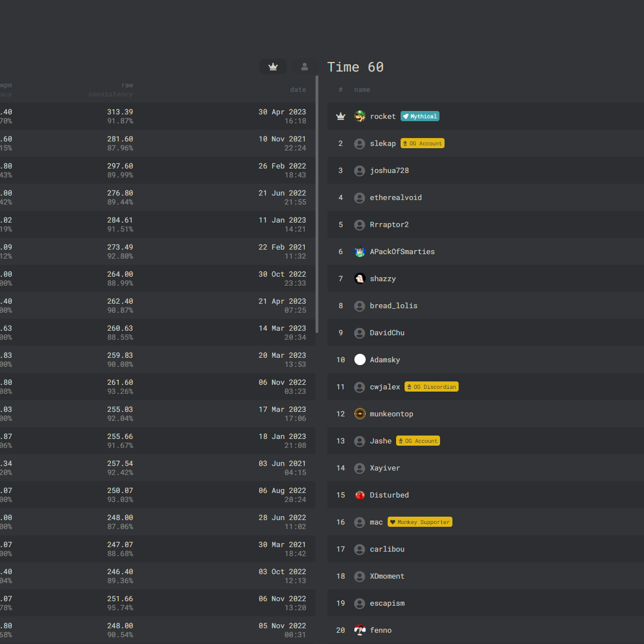Click the leaderboard's vertical scrollbar

pyautogui.click(x=317, y=203)
